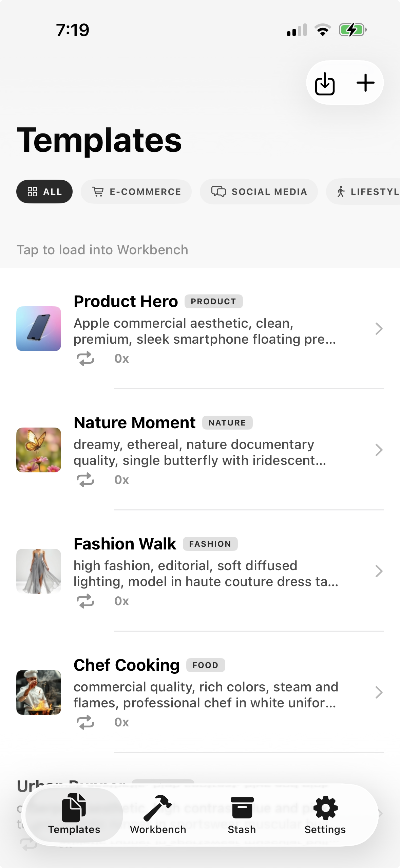The height and width of the screenshot is (868, 400).
Task: Open Settings with the gear icon
Action: [325, 814]
